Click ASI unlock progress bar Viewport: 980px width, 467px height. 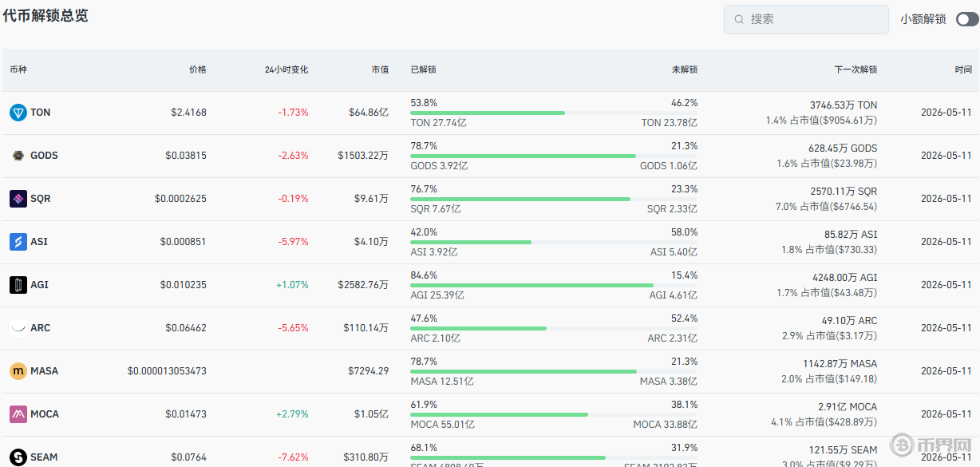coord(554,242)
